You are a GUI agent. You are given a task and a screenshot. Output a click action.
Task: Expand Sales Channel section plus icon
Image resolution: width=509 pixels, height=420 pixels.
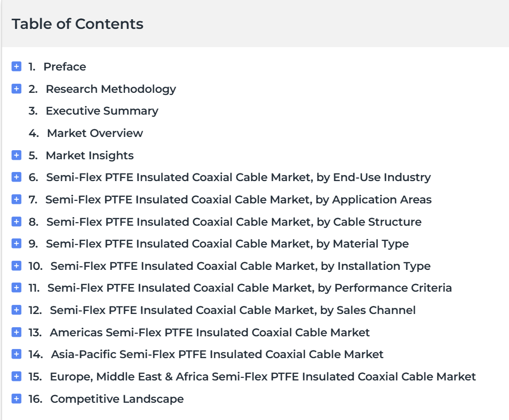(17, 310)
